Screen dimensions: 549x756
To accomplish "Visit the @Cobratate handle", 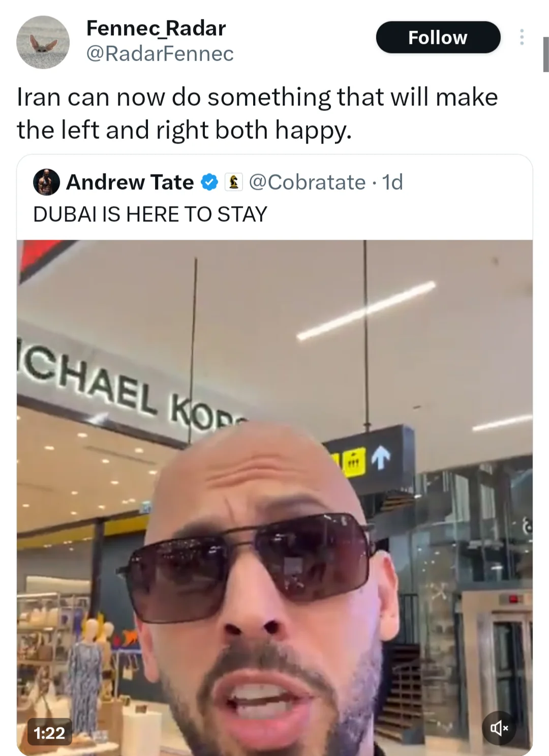I will [x=307, y=182].
